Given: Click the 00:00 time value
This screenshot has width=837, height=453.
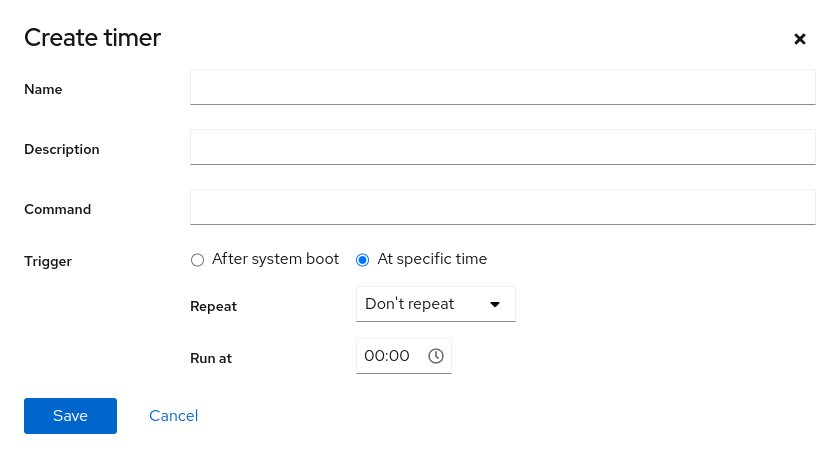Looking at the screenshot, I should [387, 356].
